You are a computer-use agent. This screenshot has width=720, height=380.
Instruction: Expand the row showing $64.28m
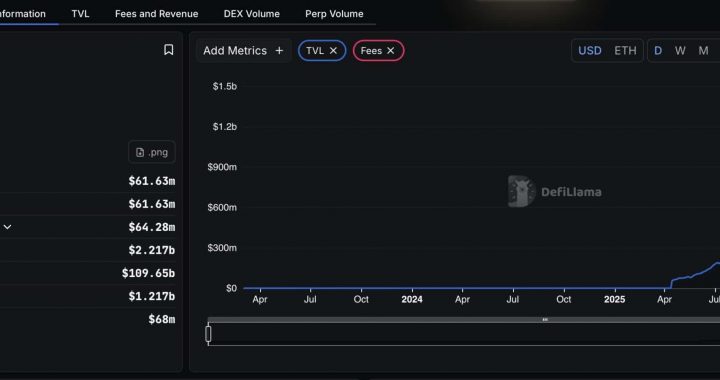[8, 227]
